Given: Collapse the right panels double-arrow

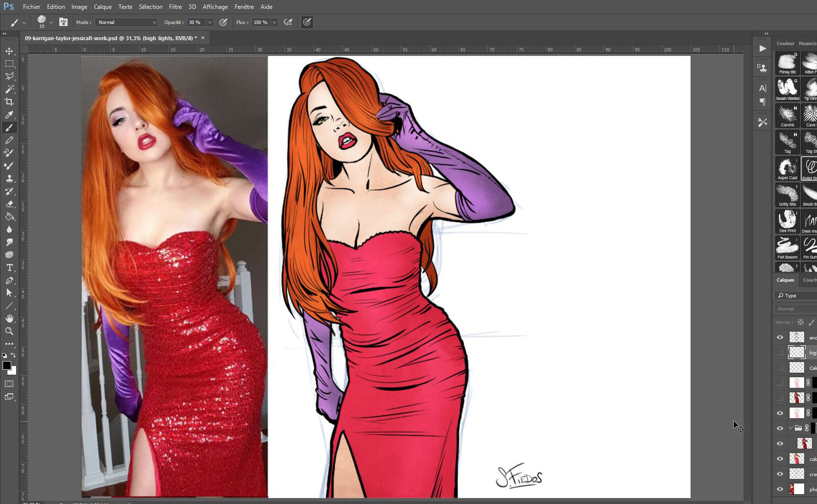Looking at the screenshot, I should [x=766, y=34].
